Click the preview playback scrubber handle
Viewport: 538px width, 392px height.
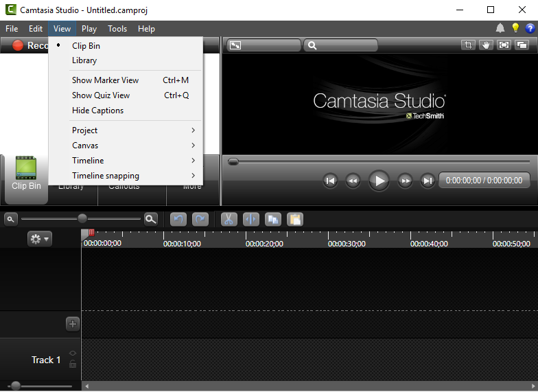click(233, 161)
